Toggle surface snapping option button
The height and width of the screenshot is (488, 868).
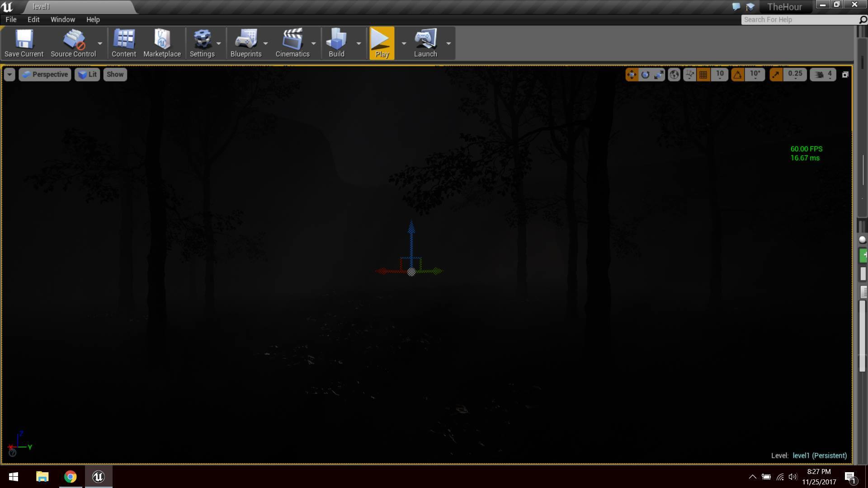tap(689, 75)
